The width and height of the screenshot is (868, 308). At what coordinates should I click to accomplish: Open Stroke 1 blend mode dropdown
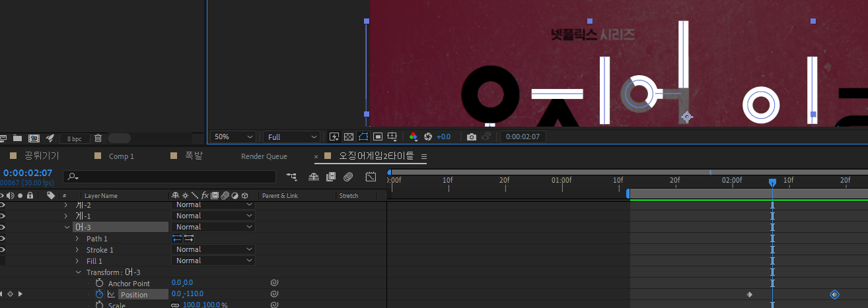(x=213, y=249)
